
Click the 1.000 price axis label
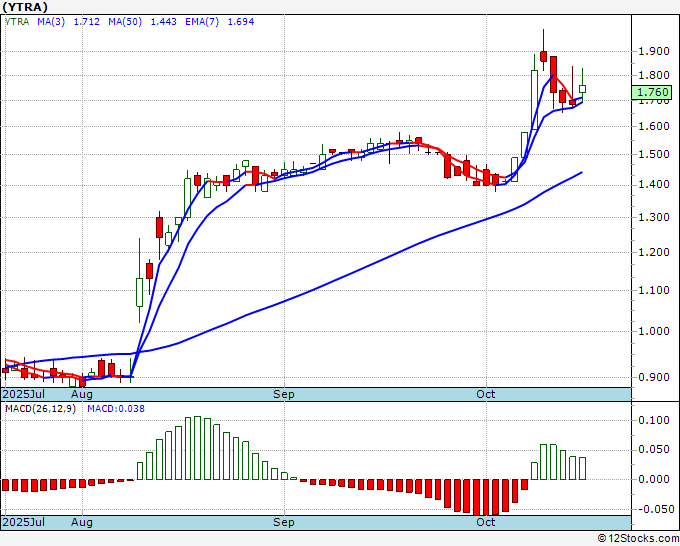(x=654, y=331)
